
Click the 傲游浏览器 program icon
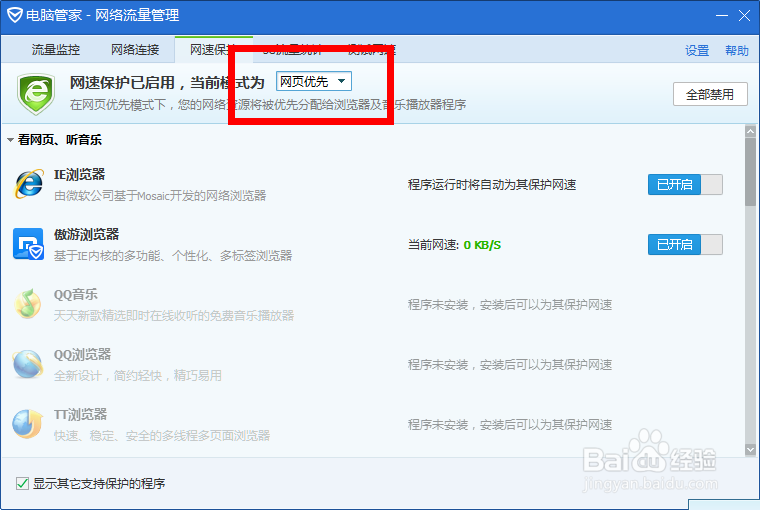(x=28, y=244)
